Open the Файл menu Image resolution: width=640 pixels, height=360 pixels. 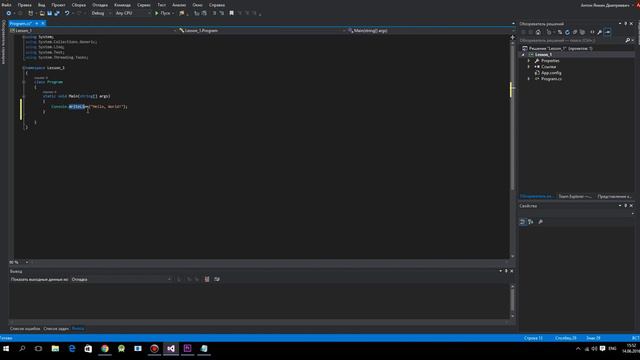point(7,5)
